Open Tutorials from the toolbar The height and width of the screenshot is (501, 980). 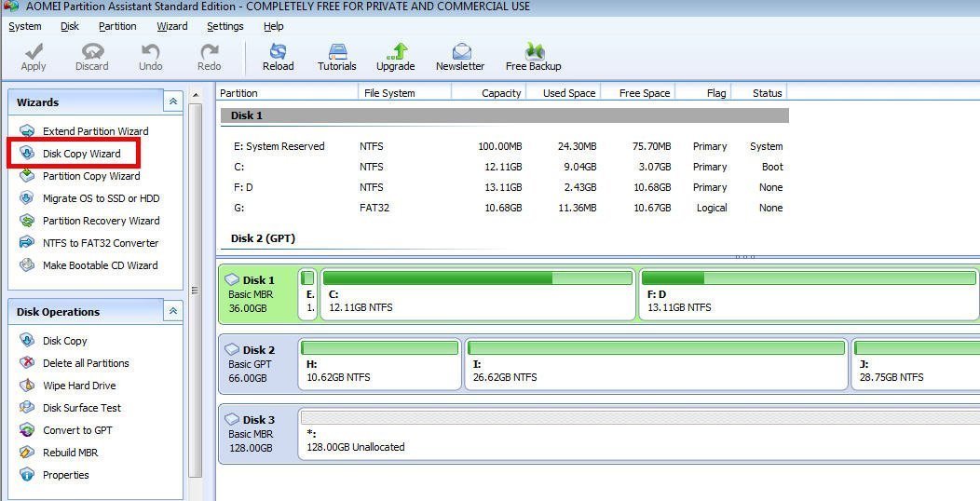coord(337,52)
